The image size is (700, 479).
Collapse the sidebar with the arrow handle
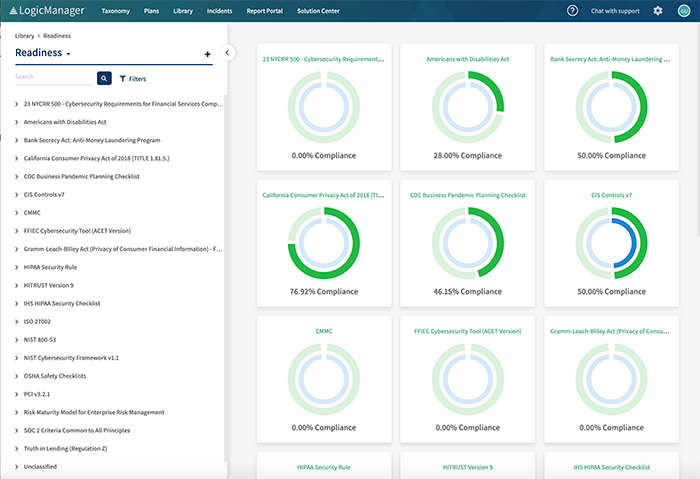(228, 52)
